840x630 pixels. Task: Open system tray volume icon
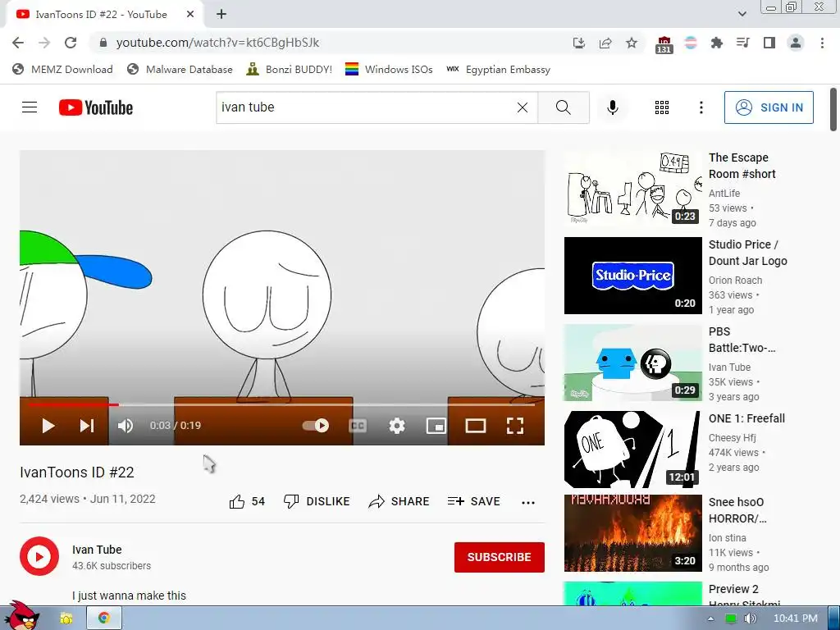(x=750, y=619)
